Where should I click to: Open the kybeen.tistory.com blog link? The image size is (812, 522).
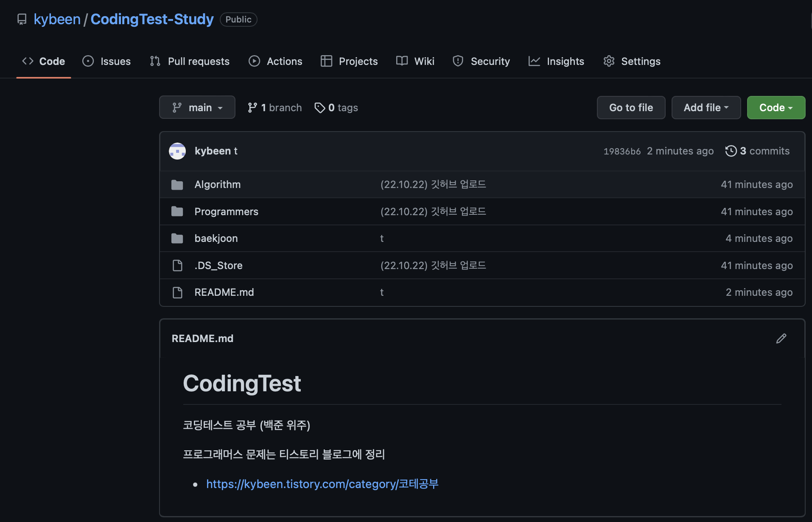322,484
